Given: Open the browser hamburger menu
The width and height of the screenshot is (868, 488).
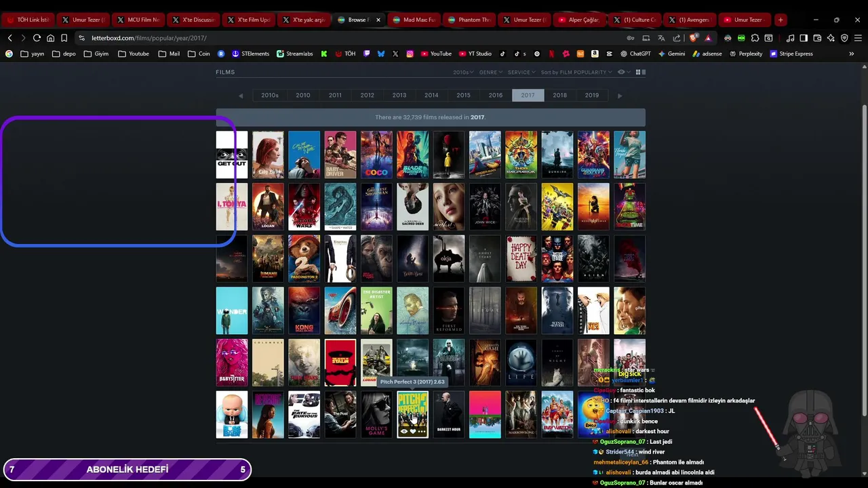Looking at the screenshot, I should coord(858,38).
